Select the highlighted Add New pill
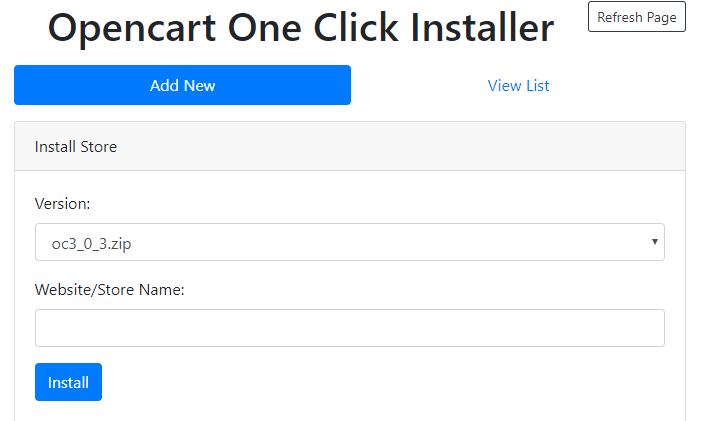710x421 pixels. [x=182, y=85]
